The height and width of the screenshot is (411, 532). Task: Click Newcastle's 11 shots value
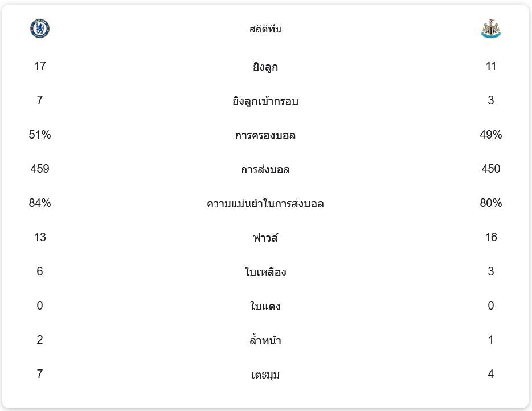tap(491, 66)
